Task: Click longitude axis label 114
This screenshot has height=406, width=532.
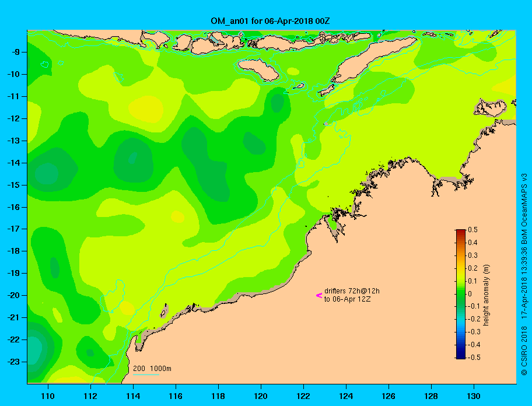Action: click(x=133, y=396)
